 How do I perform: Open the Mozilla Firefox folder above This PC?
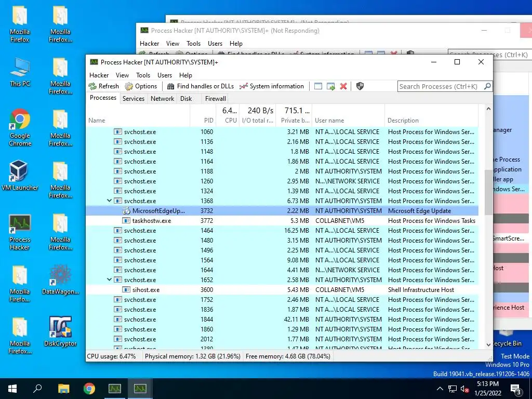pyautogui.click(x=20, y=24)
